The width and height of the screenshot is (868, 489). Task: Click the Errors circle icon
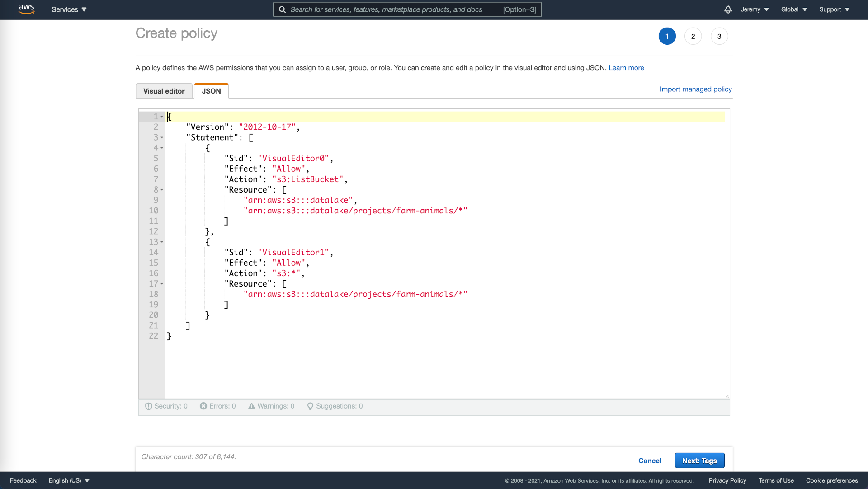[x=203, y=406]
